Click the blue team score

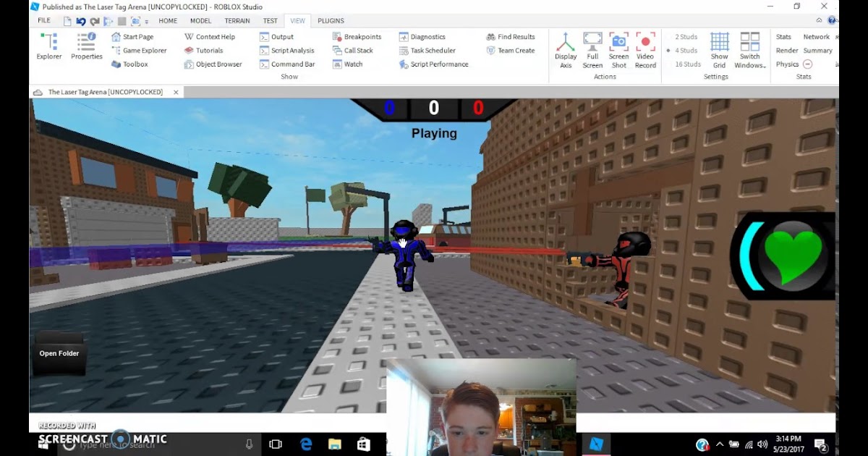389,109
